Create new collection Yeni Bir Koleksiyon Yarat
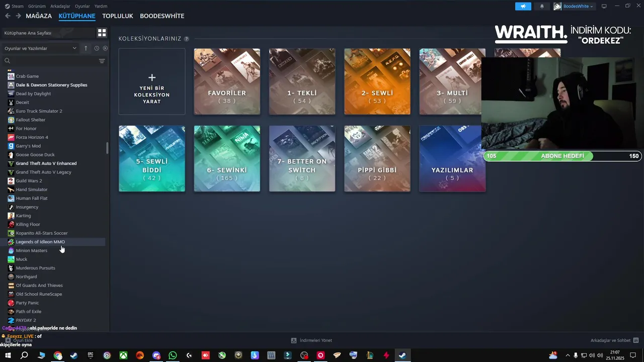The width and height of the screenshot is (644, 362). click(152, 81)
